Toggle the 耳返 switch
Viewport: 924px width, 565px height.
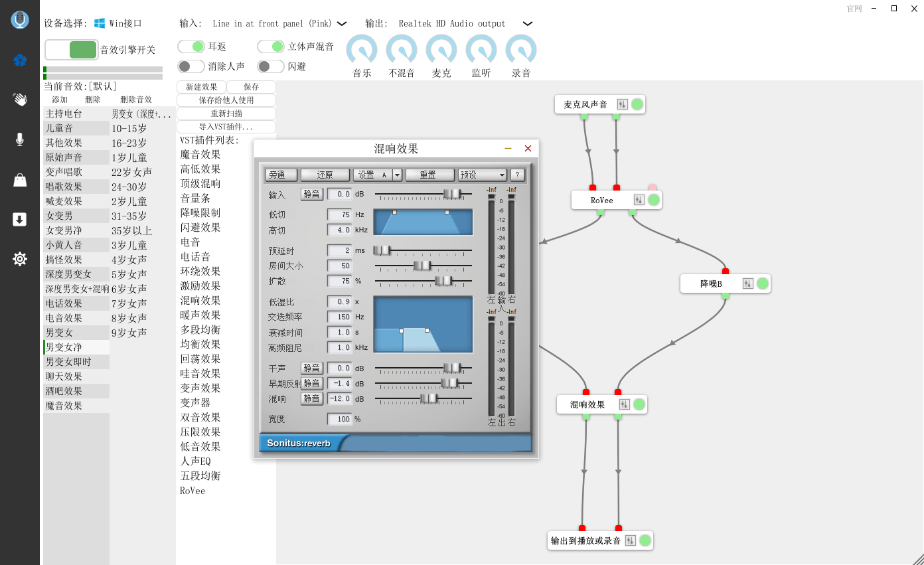pyautogui.click(x=191, y=46)
